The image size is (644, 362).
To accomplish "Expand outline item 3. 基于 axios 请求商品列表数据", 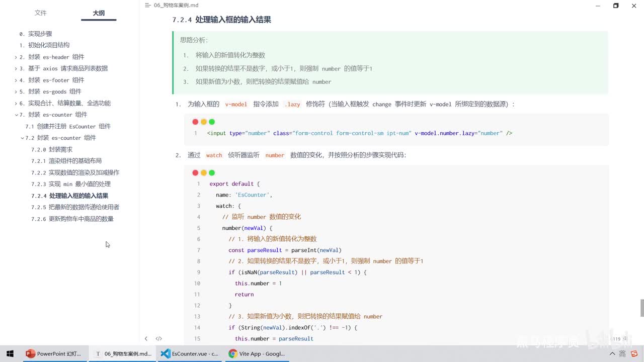I will click(x=16, y=69).
